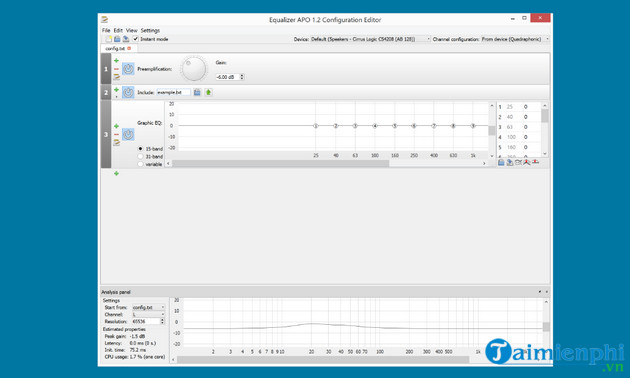Select the config.txt tab
Viewport: 630px width, 378px height.
tap(115, 48)
